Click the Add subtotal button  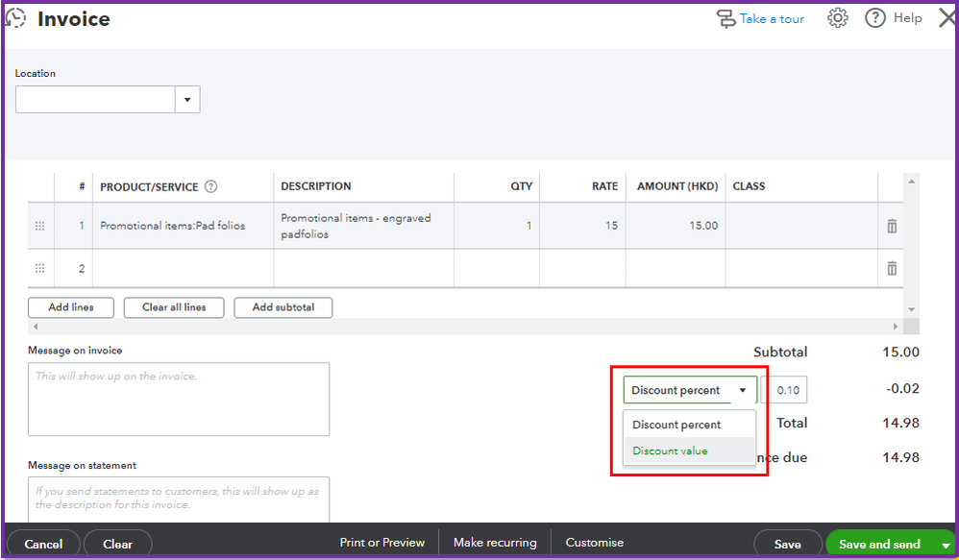pyautogui.click(x=283, y=307)
